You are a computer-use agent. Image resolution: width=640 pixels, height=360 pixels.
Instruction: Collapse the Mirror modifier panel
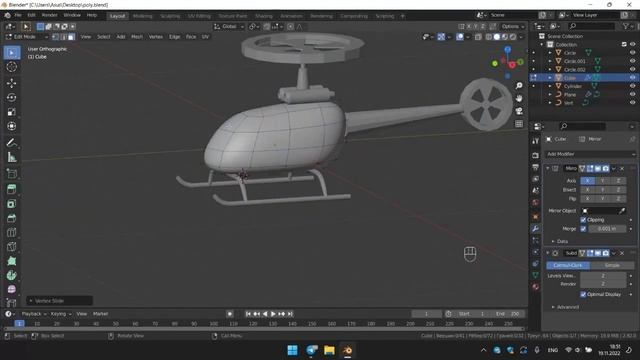548,168
